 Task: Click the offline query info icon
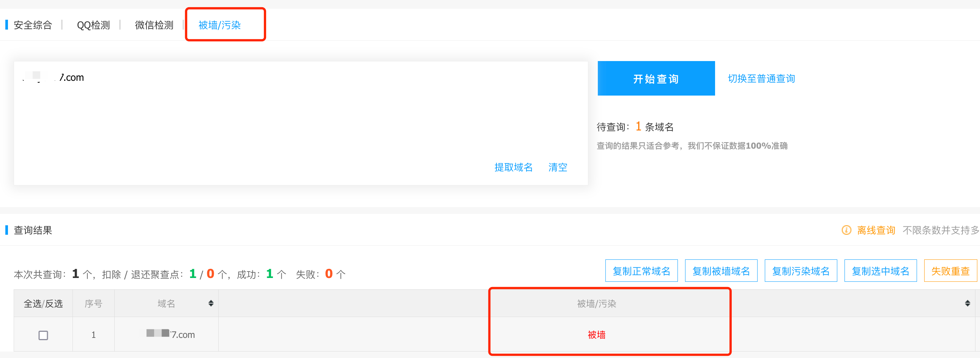tap(846, 230)
